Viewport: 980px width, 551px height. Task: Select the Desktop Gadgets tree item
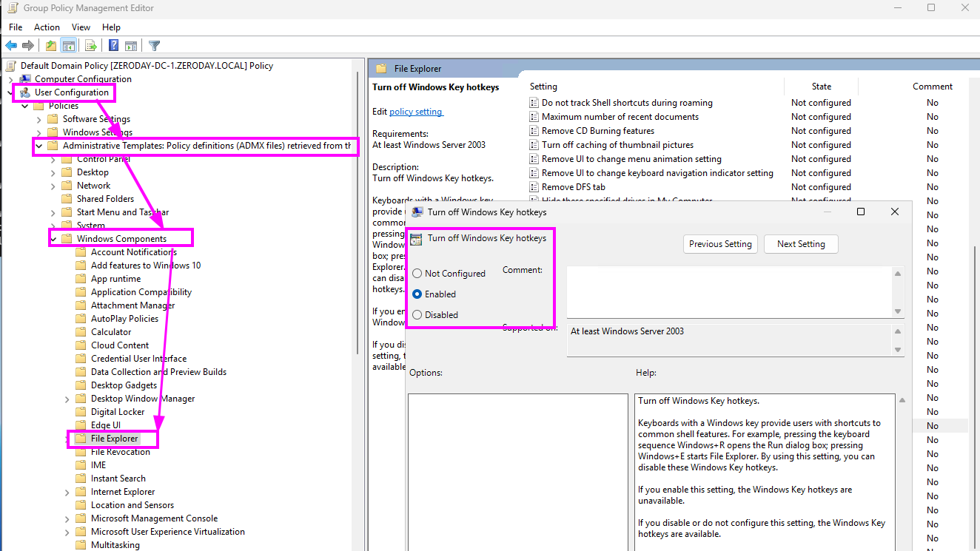coord(124,385)
